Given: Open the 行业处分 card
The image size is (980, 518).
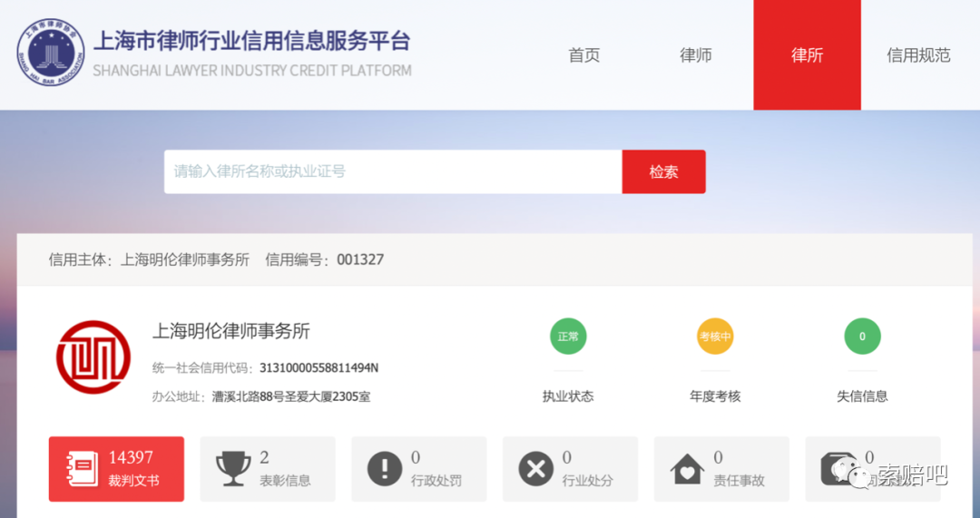Looking at the screenshot, I should click(570, 469).
